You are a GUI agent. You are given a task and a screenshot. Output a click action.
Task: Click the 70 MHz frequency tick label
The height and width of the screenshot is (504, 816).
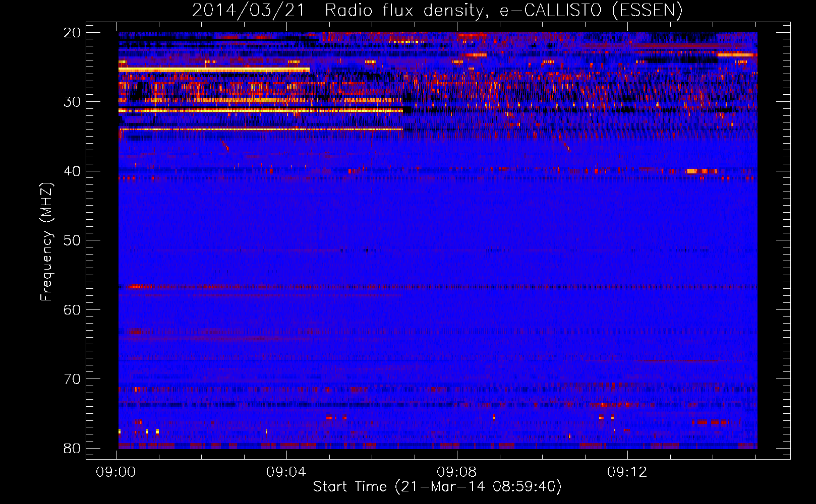[x=72, y=379]
